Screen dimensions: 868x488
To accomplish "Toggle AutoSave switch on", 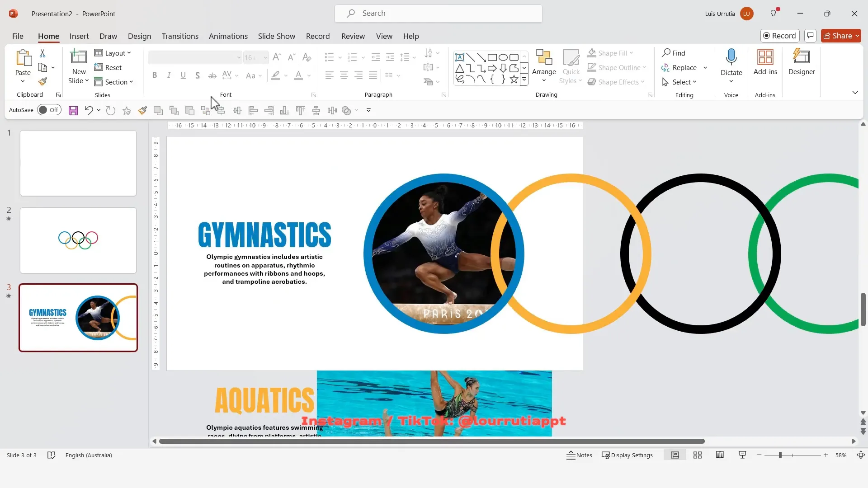I will coord(49,110).
